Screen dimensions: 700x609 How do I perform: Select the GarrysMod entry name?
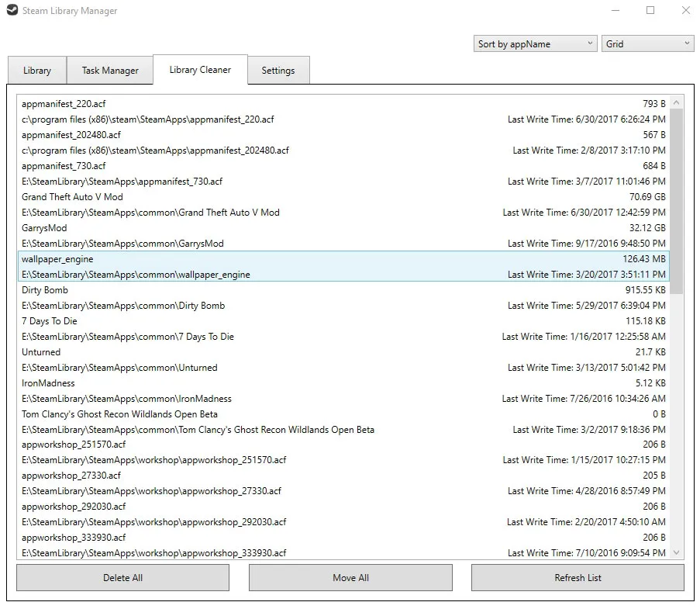tap(44, 228)
